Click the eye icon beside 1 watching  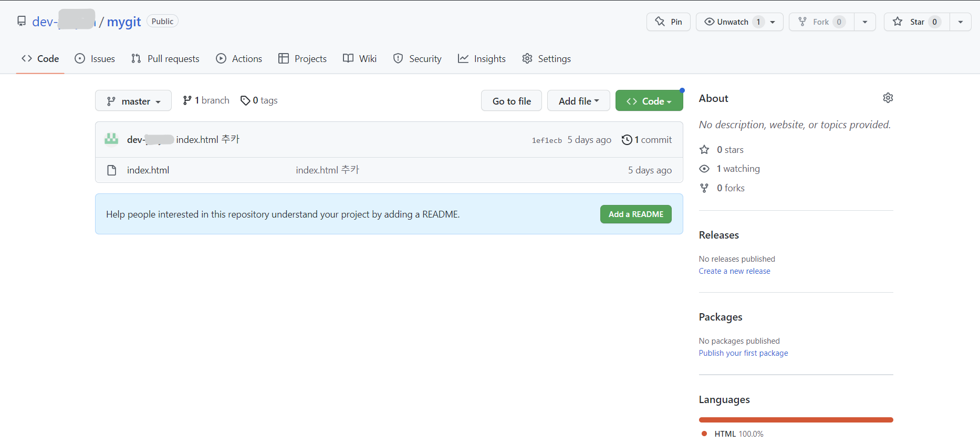[x=704, y=169]
